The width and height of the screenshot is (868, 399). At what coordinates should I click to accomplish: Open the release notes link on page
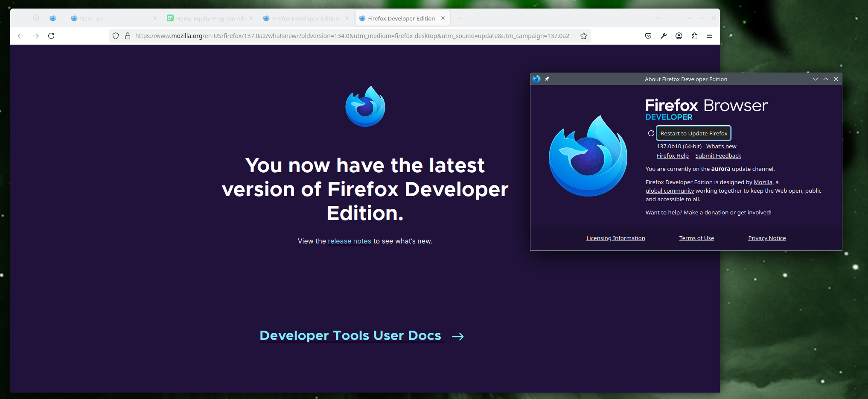(x=350, y=241)
